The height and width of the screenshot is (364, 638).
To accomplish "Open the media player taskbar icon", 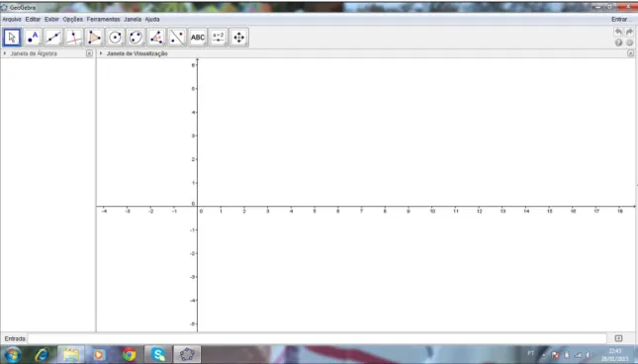I will click(99, 355).
